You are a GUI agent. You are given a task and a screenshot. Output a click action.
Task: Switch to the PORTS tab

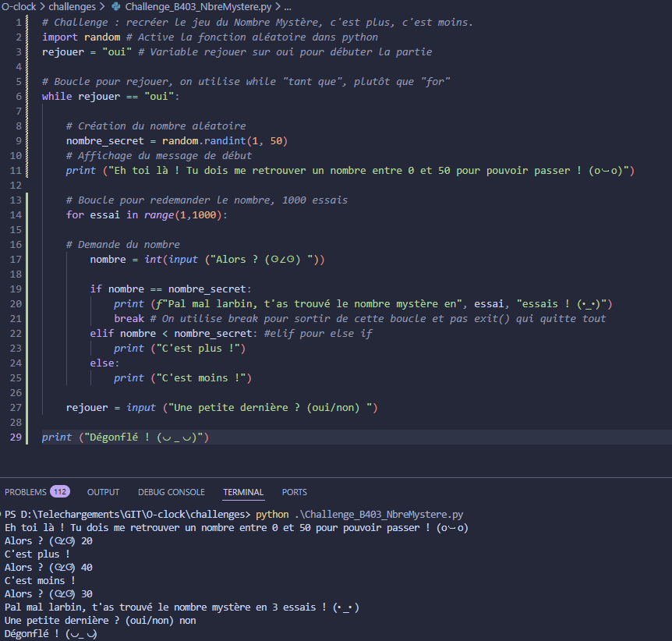[x=294, y=492]
